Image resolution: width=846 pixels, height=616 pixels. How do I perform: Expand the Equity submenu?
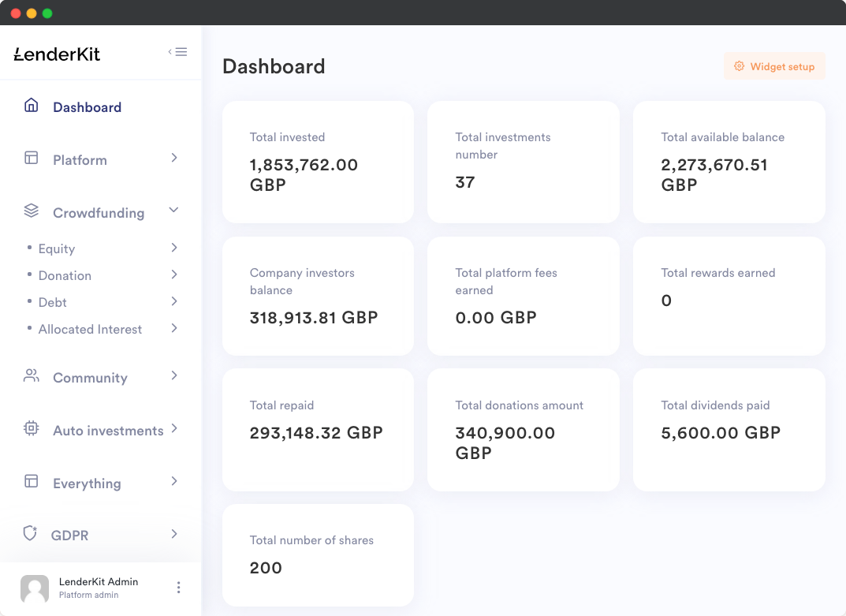[173, 248]
